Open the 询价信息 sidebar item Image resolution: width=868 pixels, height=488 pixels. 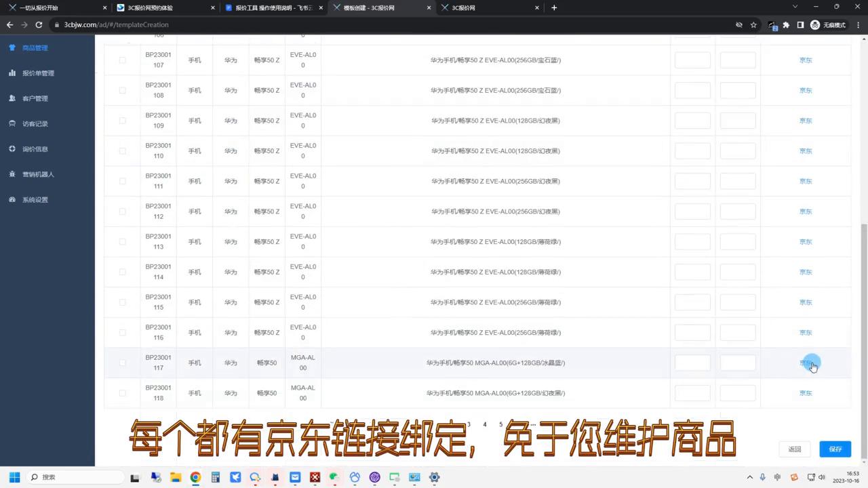click(35, 148)
